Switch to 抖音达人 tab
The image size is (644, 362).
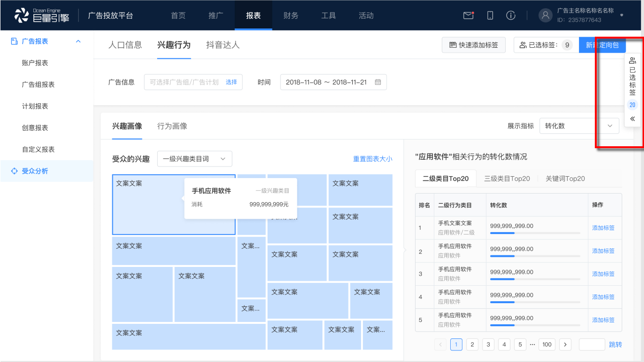pyautogui.click(x=223, y=45)
